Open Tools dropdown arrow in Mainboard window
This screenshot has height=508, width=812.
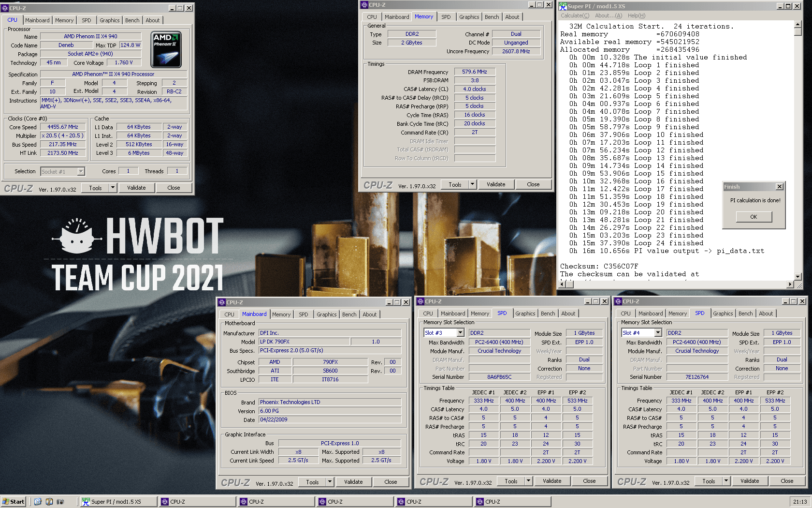point(330,482)
